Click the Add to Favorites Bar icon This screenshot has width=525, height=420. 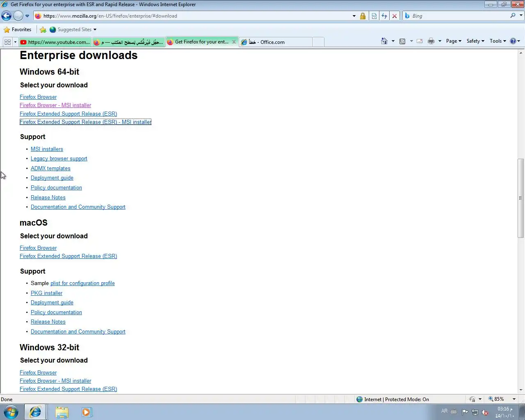[43, 30]
